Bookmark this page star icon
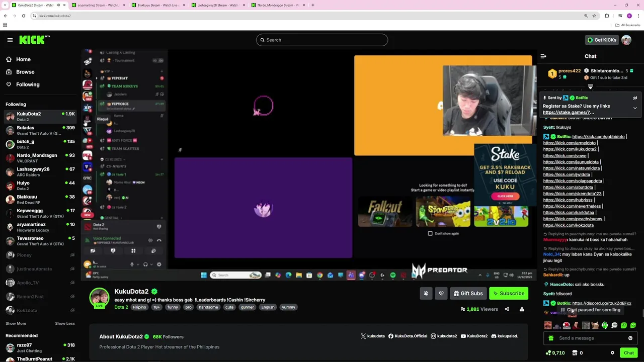The image size is (644, 362). (594, 16)
